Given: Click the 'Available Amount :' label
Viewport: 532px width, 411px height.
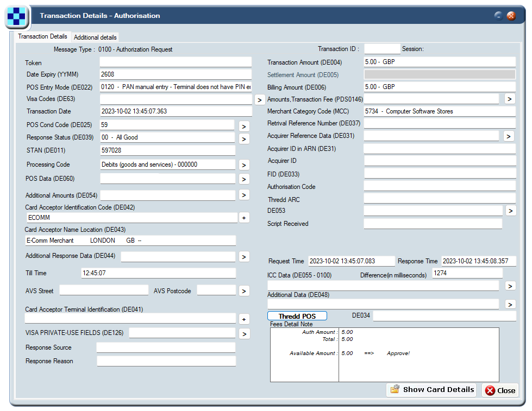Looking at the screenshot, I should pyautogui.click(x=314, y=353).
